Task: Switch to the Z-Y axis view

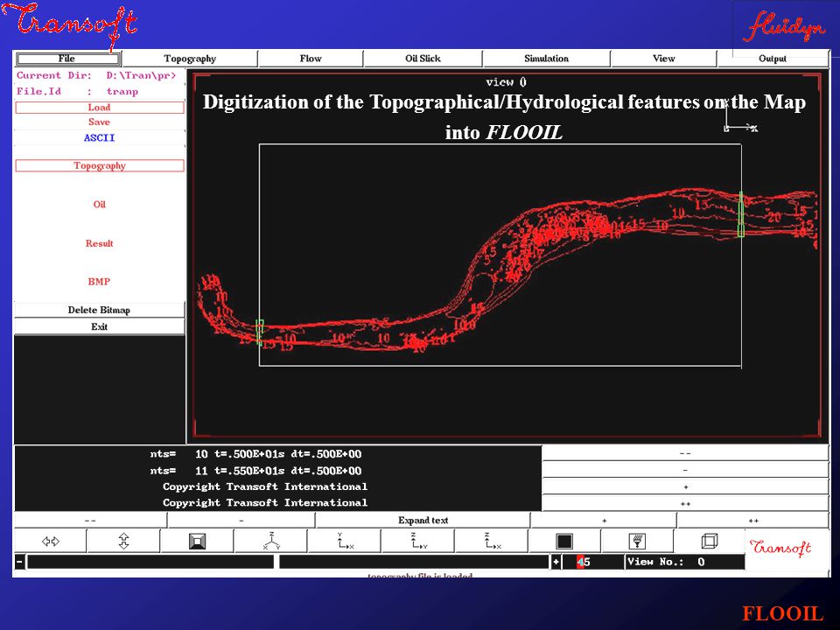Action: tap(418, 541)
